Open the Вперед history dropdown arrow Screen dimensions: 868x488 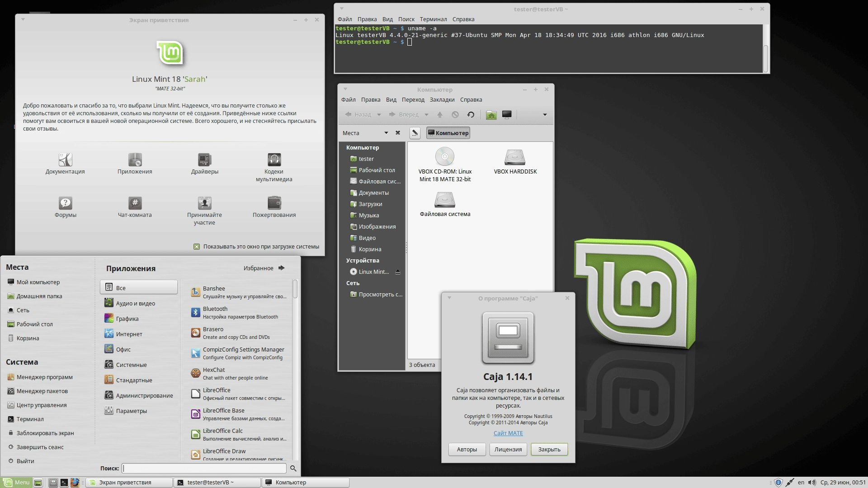pos(426,115)
